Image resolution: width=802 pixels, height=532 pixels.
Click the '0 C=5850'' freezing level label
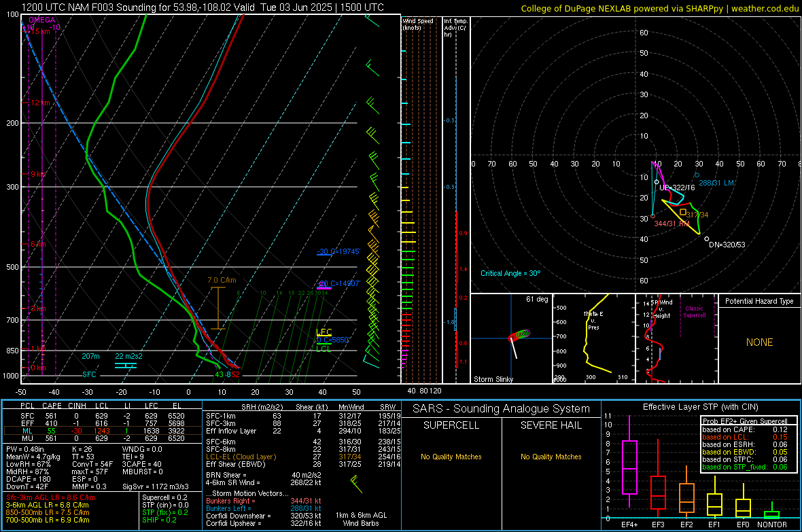click(x=333, y=340)
